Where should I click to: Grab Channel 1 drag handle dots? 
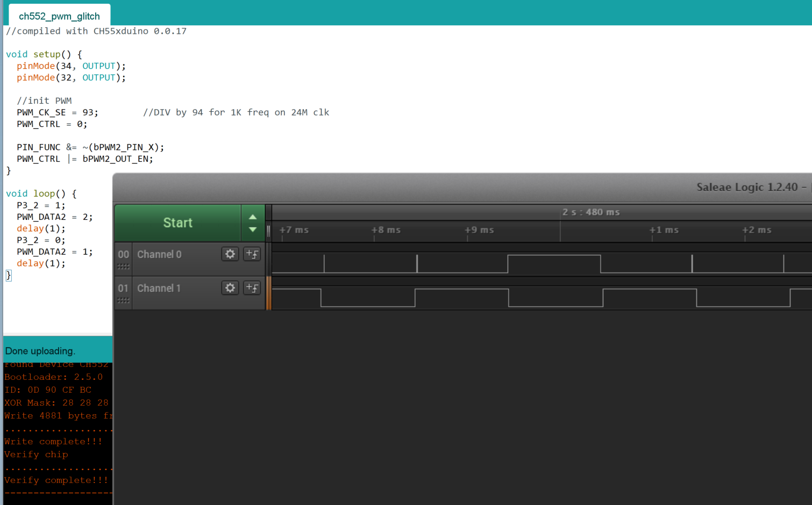pyautogui.click(x=123, y=300)
